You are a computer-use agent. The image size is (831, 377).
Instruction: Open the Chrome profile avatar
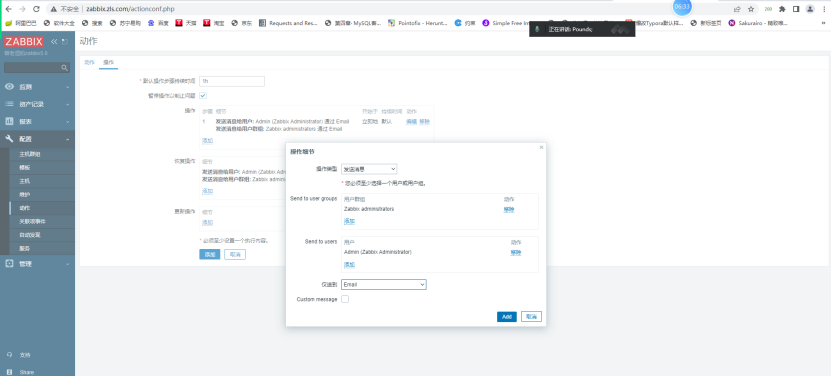click(x=810, y=9)
